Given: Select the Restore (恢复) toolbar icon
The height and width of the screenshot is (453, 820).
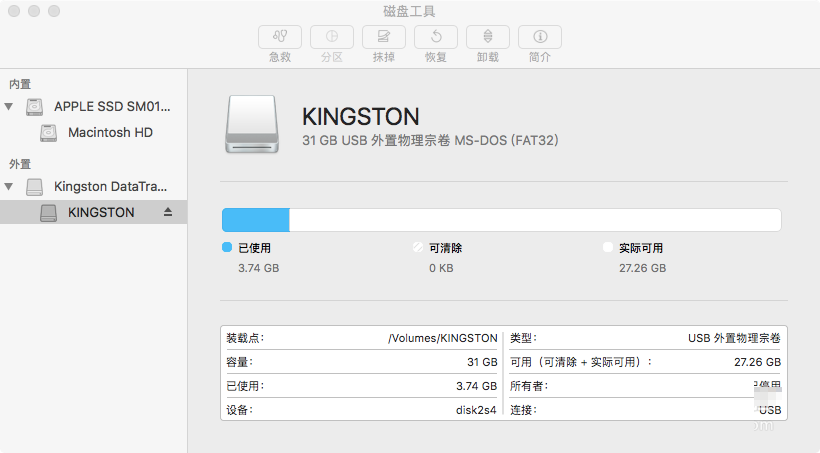Looking at the screenshot, I should (x=436, y=37).
